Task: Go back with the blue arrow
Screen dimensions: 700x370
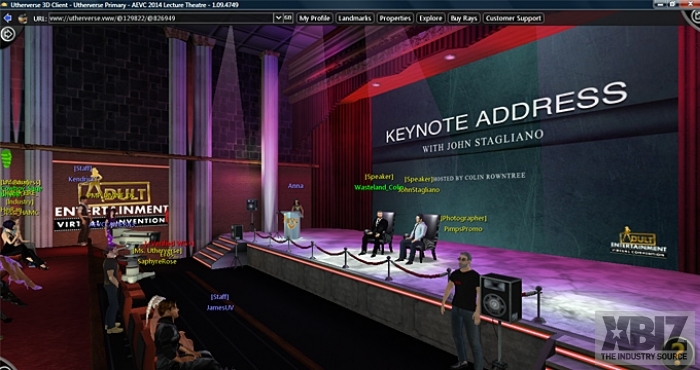Action: click(x=7, y=18)
